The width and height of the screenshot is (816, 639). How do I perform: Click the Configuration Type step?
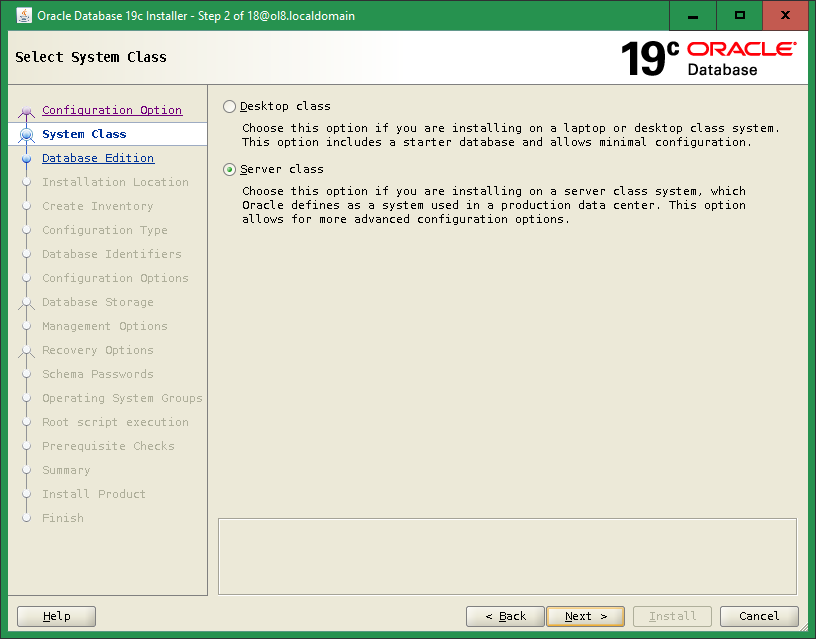point(105,229)
